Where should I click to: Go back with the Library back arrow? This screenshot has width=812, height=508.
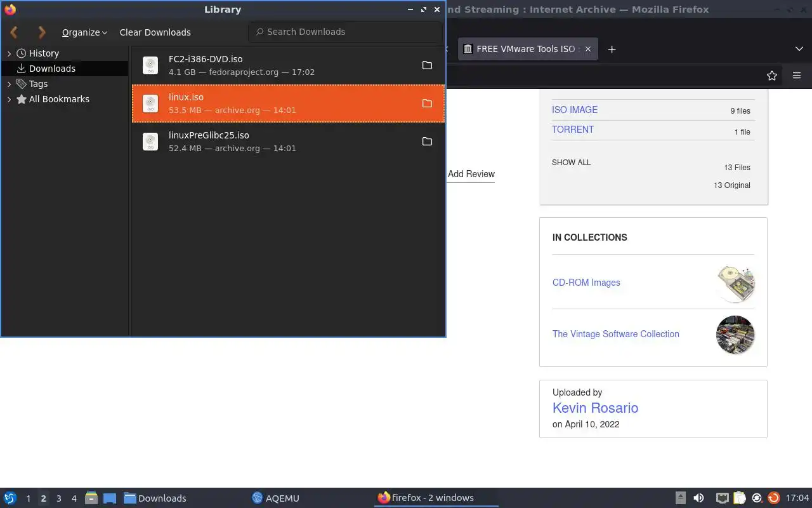coord(14,32)
